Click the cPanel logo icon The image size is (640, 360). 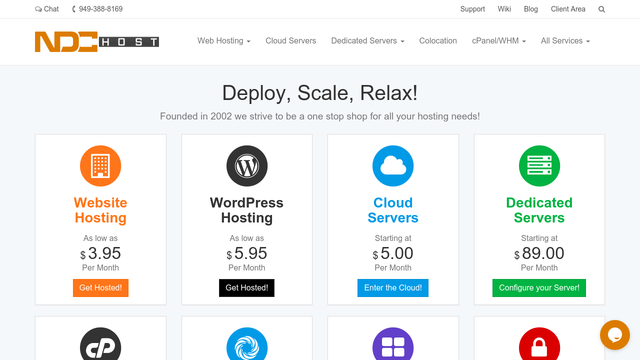coord(100,344)
